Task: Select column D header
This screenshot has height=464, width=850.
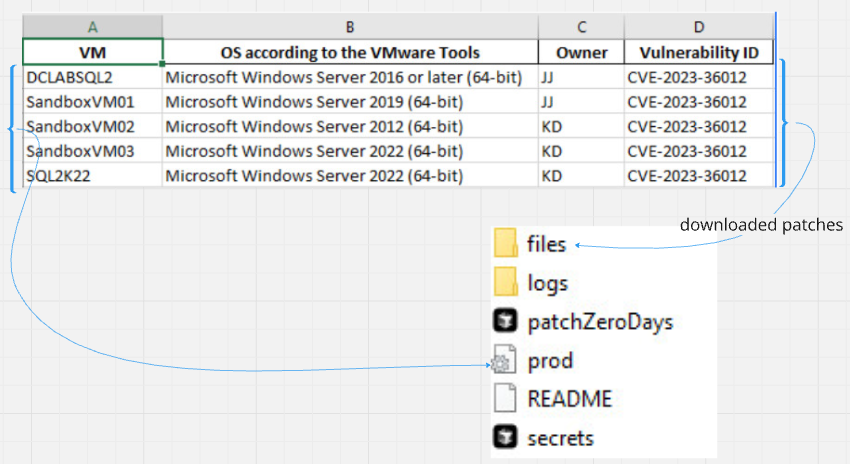Action: [699, 27]
